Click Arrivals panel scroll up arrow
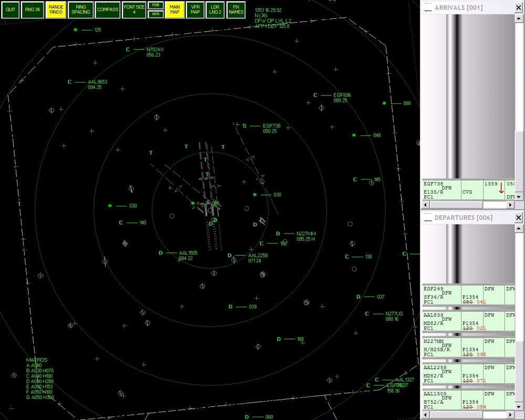525x420 pixels. (x=519, y=17)
